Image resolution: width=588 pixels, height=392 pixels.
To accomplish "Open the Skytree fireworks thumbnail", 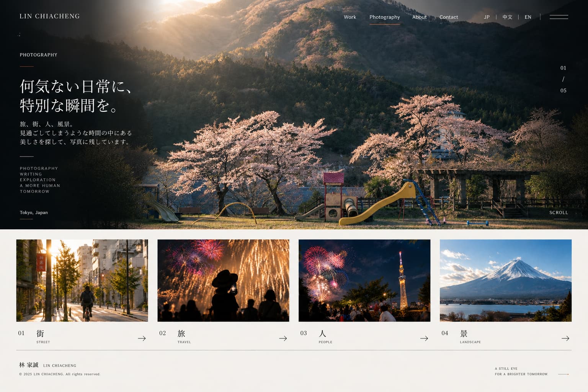I will 364,281.
